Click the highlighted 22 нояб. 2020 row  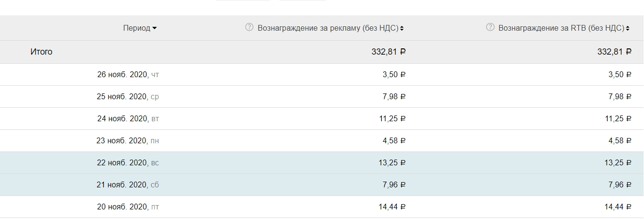click(x=322, y=162)
